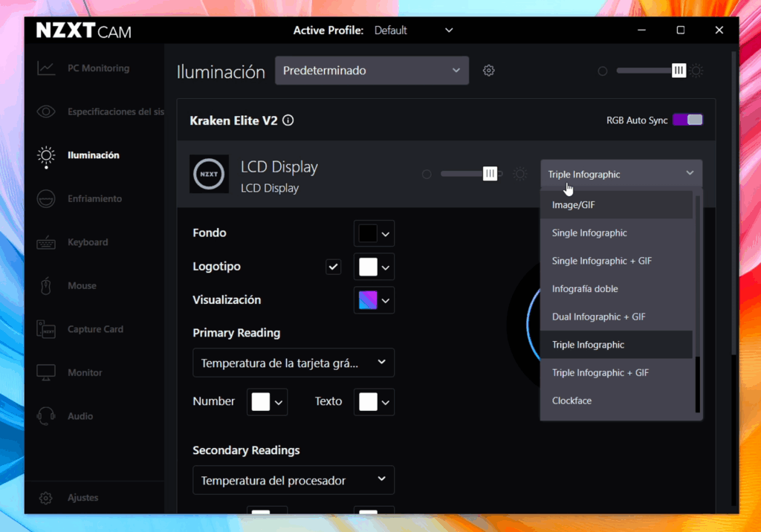Navigate to Enfriamiento section

pos(94,198)
